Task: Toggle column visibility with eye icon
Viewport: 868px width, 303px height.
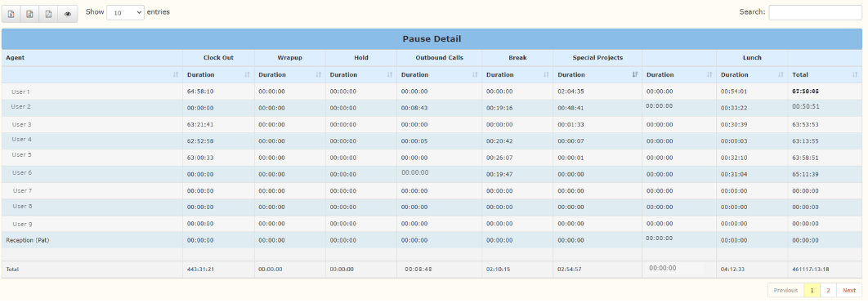Action: coord(68,14)
